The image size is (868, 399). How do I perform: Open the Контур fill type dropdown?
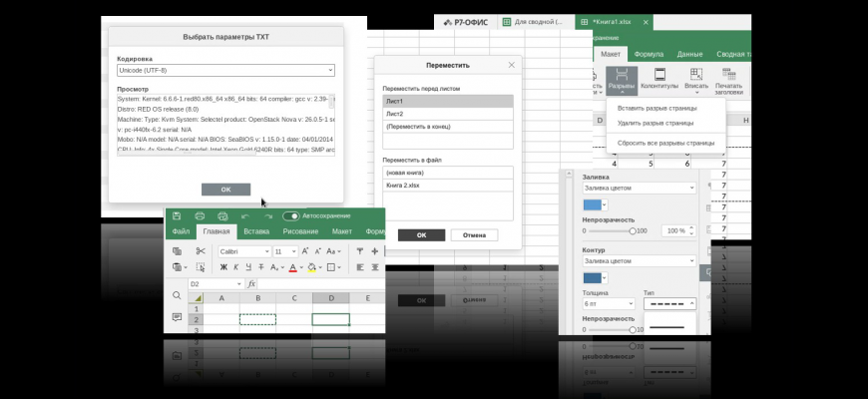tap(640, 260)
